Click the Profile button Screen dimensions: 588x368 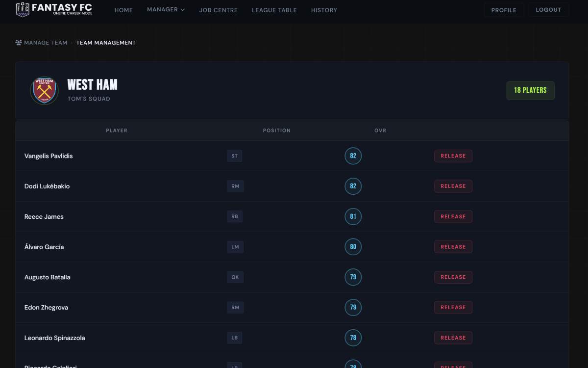[504, 10]
